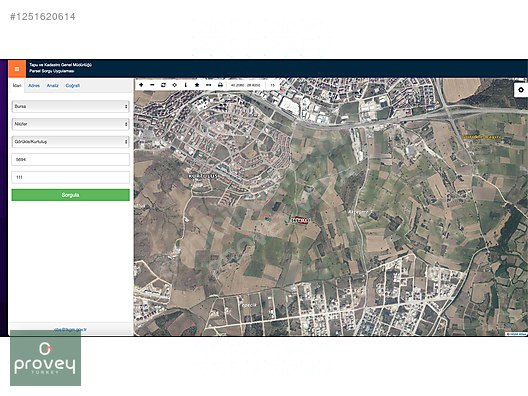
Task: Open map settings gear button
Action: [521, 90]
